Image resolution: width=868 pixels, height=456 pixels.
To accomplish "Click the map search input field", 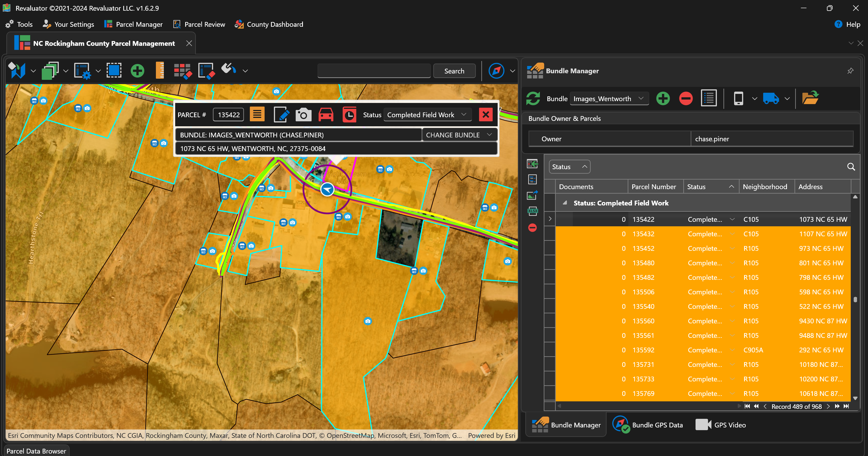I will coord(374,71).
